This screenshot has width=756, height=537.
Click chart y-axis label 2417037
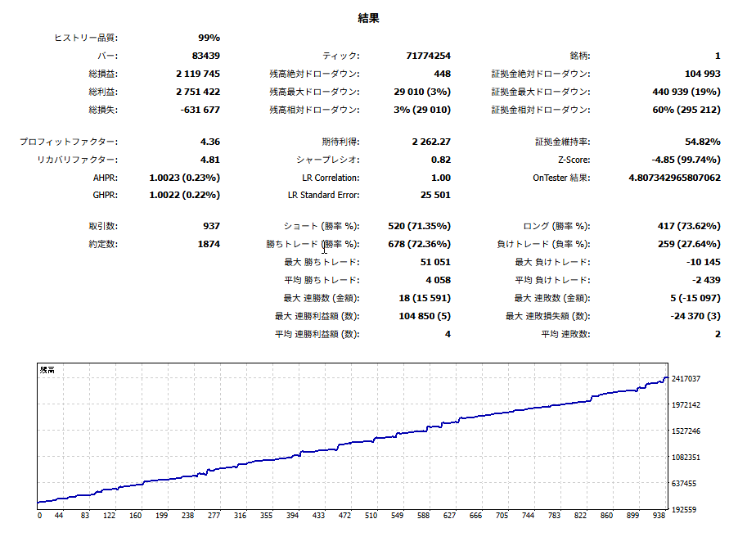686,379
